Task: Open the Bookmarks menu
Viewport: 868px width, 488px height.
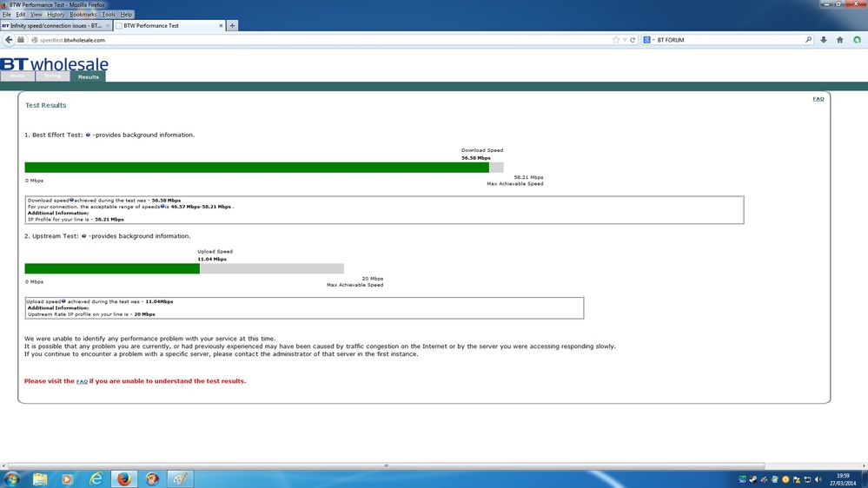Action: [x=83, y=15]
